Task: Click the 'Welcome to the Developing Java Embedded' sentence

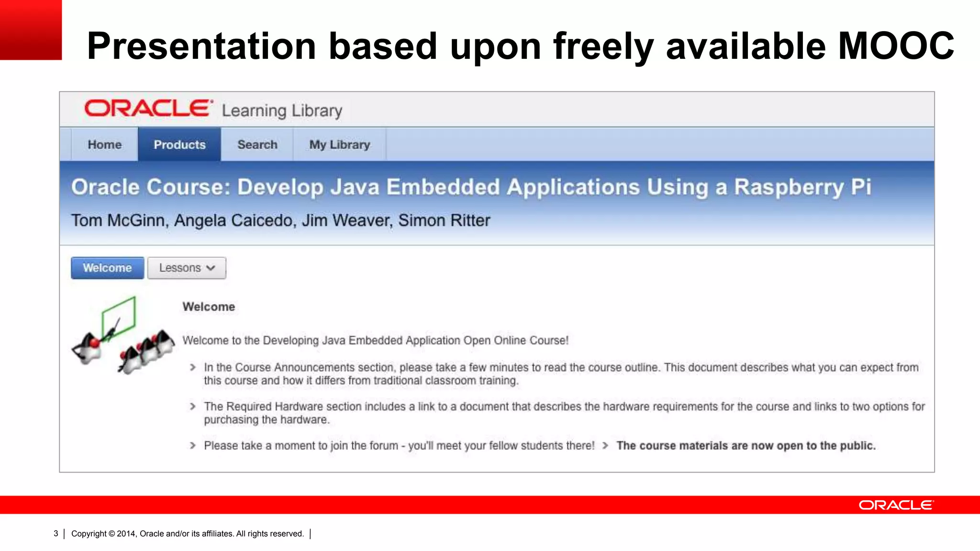Action: [376, 341]
